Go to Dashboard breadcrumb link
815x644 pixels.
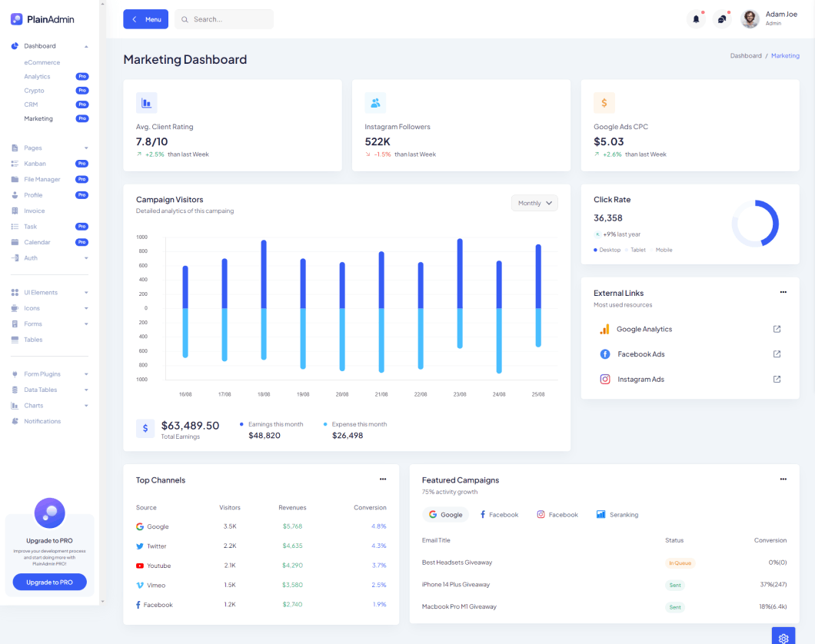pyautogui.click(x=746, y=56)
